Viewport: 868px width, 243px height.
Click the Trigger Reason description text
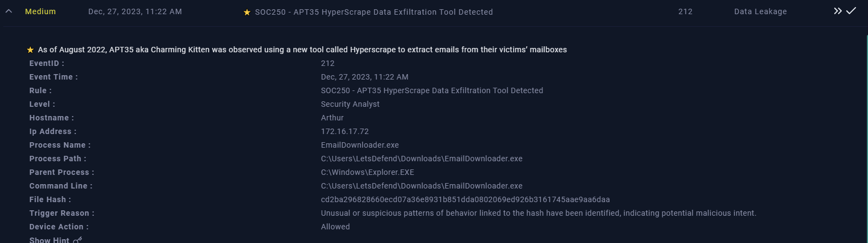pyautogui.click(x=539, y=213)
